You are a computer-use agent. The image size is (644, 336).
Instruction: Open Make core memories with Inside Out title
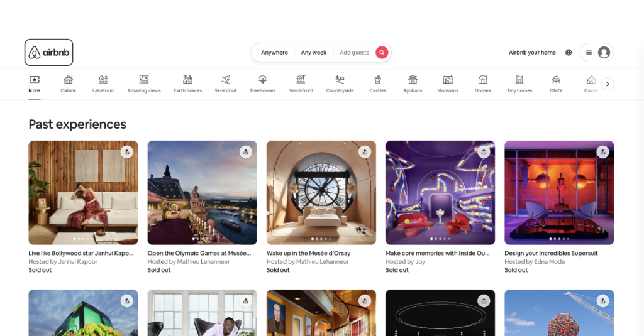click(438, 253)
